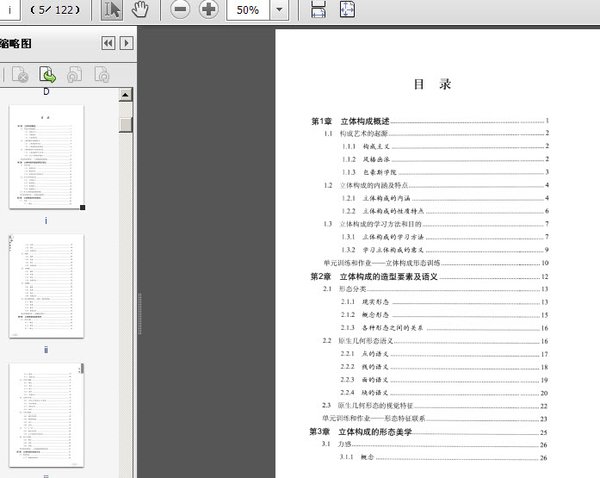Select the arrow selection tool
The width and height of the screenshot is (600, 478).
coord(112,11)
